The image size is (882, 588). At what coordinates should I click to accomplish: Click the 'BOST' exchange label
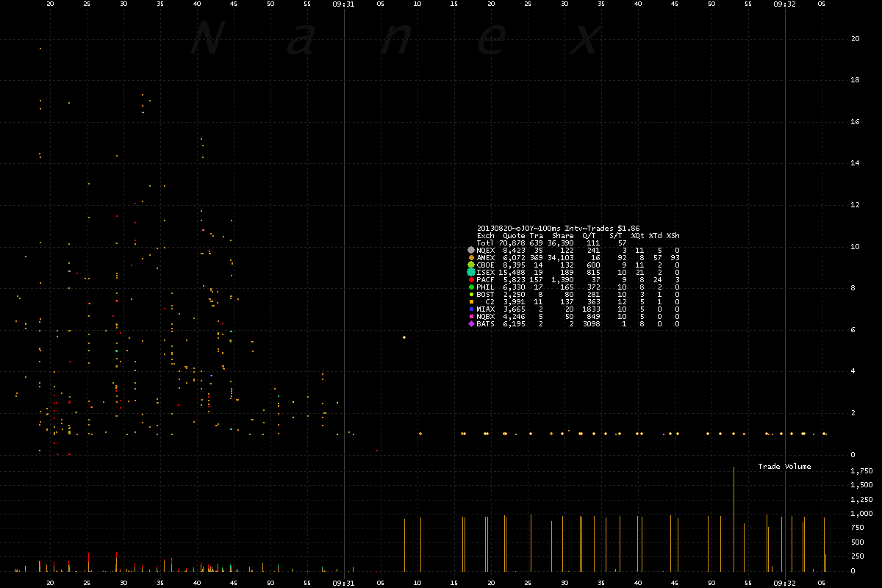[485, 295]
